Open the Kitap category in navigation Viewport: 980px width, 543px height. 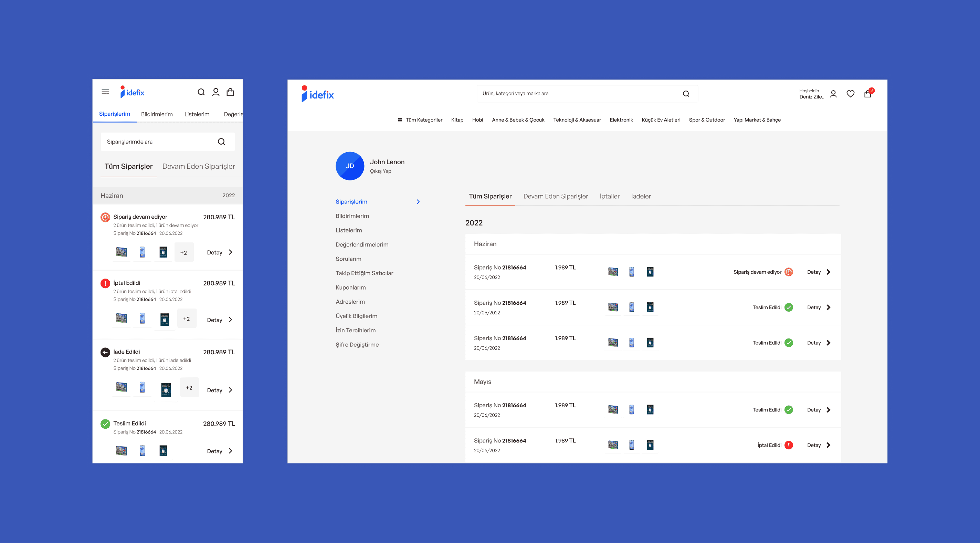pos(457,120)
